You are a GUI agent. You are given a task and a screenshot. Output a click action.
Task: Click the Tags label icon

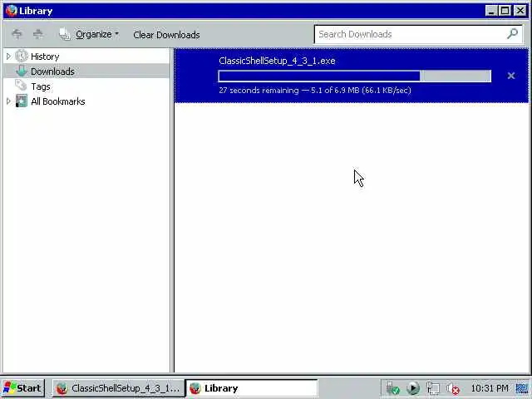pyautogui.click(x=21, y=86)
